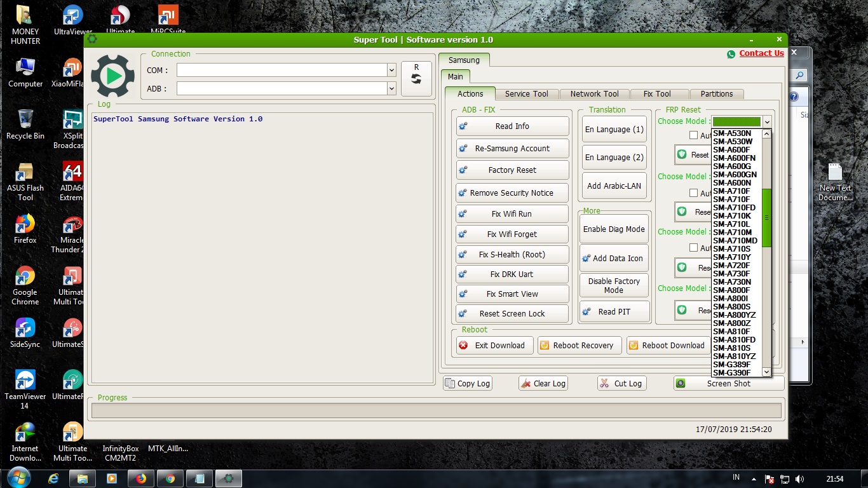
Task: Click the Read PIT button
Action: click(x=614, y=312)
